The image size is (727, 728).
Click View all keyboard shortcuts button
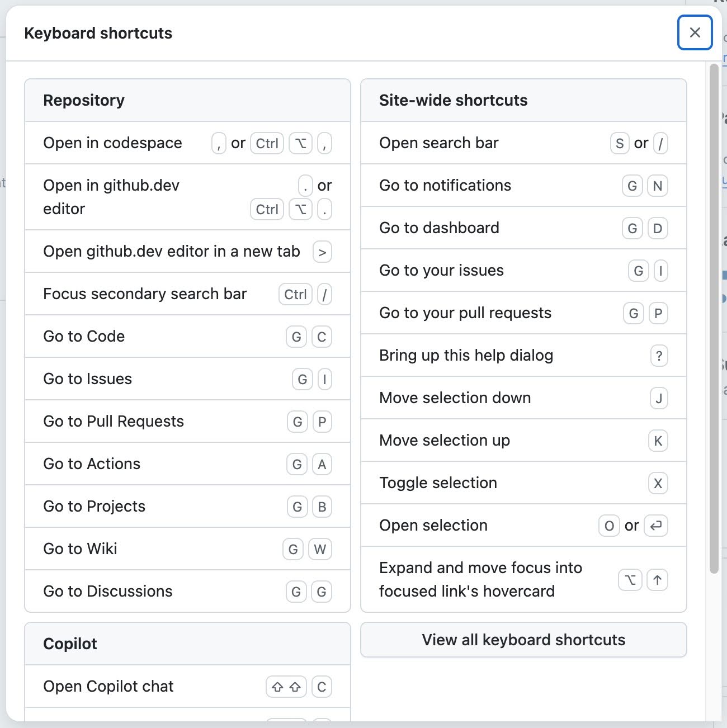[523, 640]
